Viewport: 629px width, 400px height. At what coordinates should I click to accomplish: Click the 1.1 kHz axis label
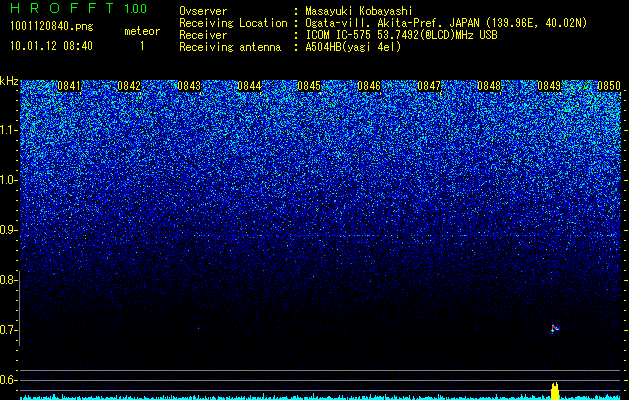tap(8, 130)
